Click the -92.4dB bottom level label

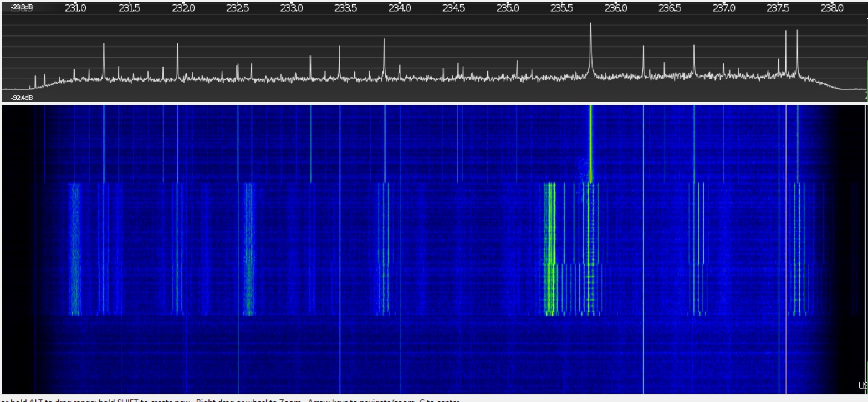22,98
